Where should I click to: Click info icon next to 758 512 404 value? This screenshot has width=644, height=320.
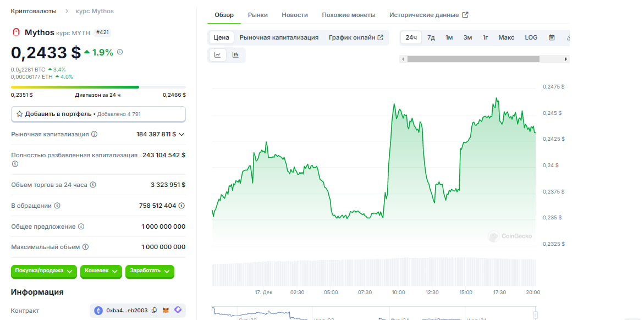click(x=181, y=206)
